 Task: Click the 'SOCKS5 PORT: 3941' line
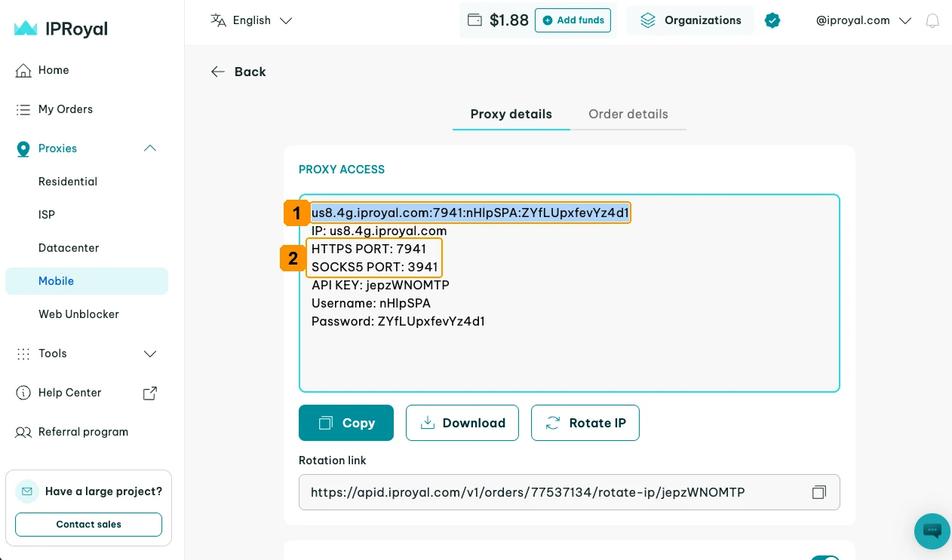pyautogui.click(x=375, y=267)
